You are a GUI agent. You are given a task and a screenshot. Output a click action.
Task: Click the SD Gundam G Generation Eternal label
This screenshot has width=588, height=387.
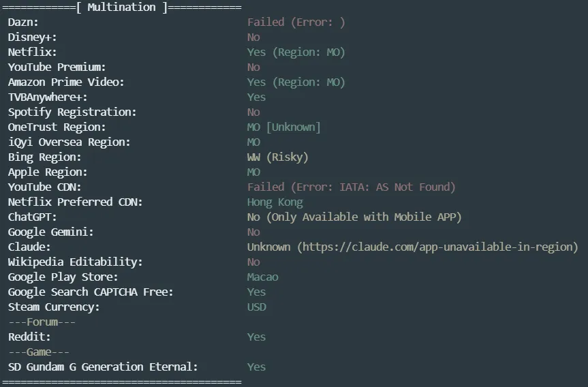103,367
